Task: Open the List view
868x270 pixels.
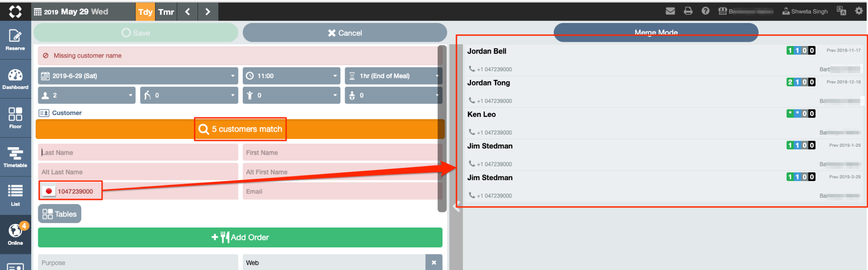Action: coord(15,194)
